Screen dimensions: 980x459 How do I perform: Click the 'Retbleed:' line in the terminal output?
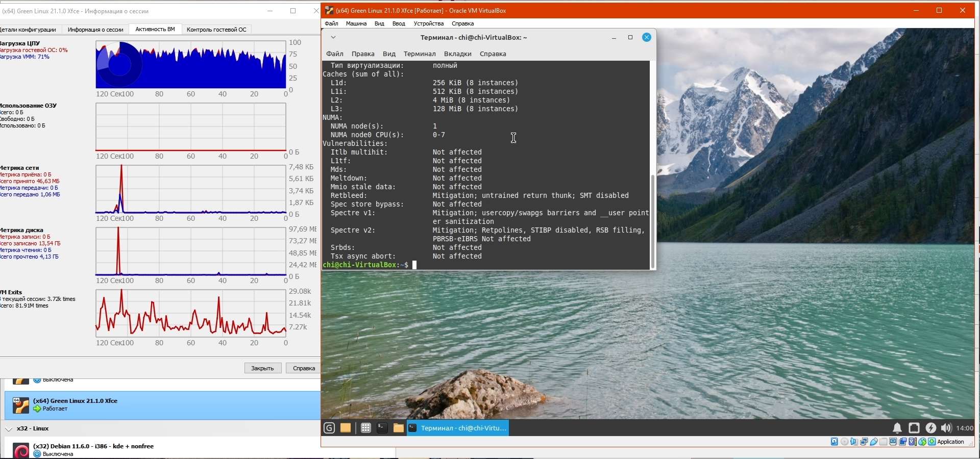480,196
